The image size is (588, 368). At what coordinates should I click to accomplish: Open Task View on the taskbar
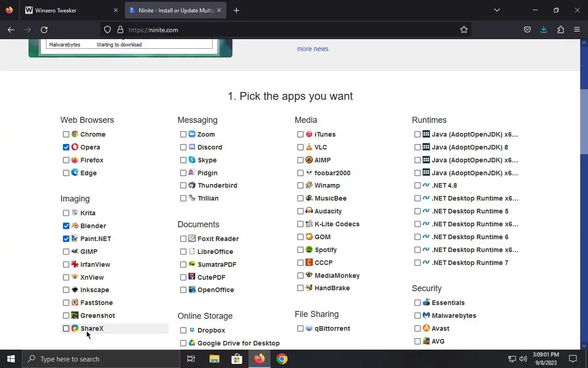[x=191, y=359]
